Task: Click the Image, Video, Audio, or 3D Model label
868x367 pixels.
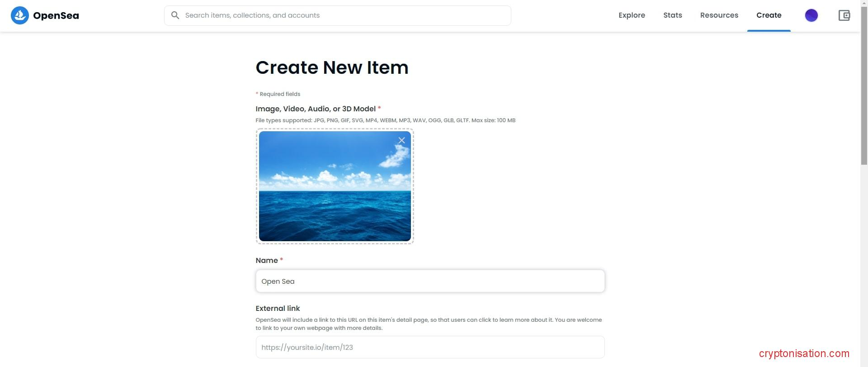Action: 316,109
